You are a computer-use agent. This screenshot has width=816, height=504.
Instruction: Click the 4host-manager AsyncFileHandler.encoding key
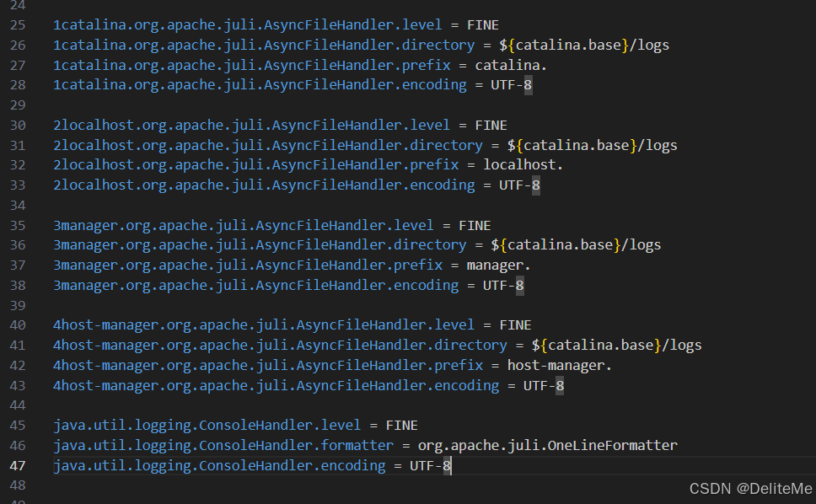(276, 386)
